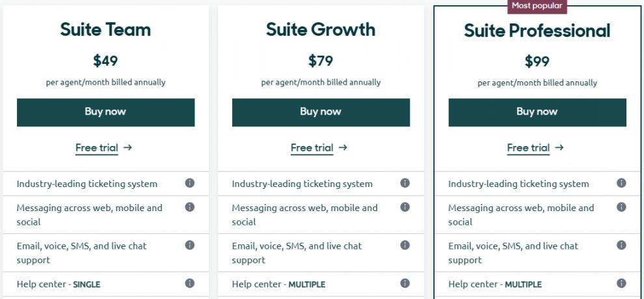Click the Suite Professional plan heading
Screen dimensions: 644x299
pyautogui.click(x=537, y=31)
